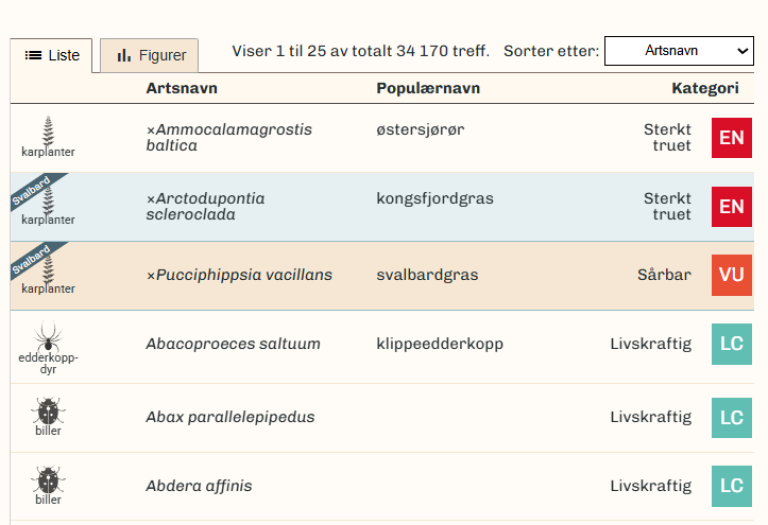Open species ×Ammocalamagrostis baltica

pos(229,138)
